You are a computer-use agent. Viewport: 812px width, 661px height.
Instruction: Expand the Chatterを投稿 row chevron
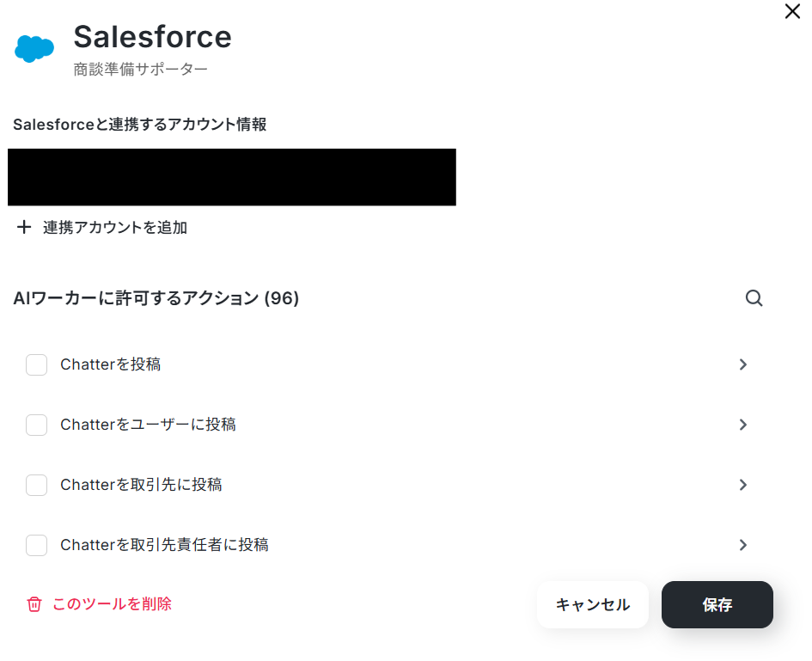pyautogui.click(x=743, y=364)
